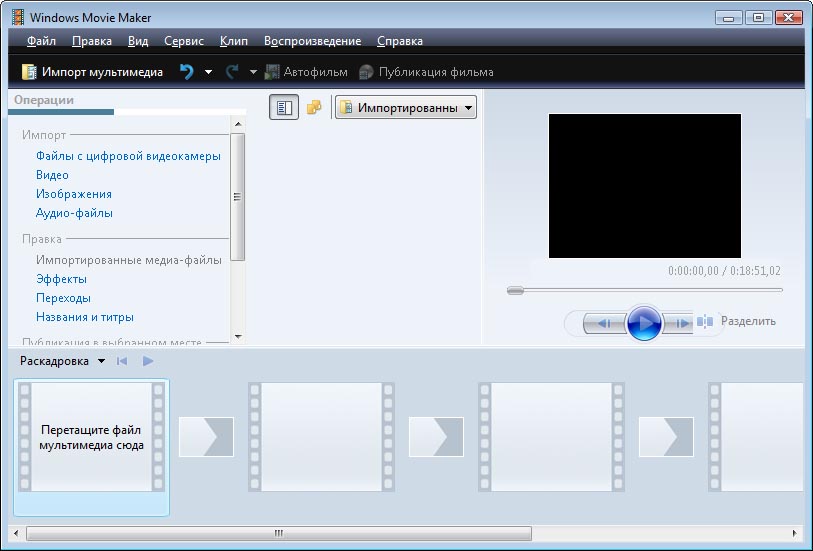Open the Сервис menu
The image size is (813, 551).
(184, 41)
